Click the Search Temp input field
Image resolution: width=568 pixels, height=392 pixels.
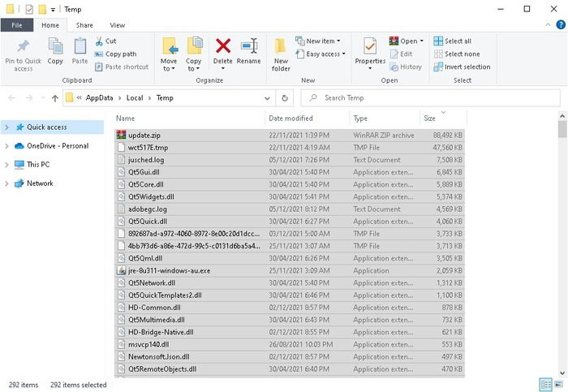click(430, 98)
